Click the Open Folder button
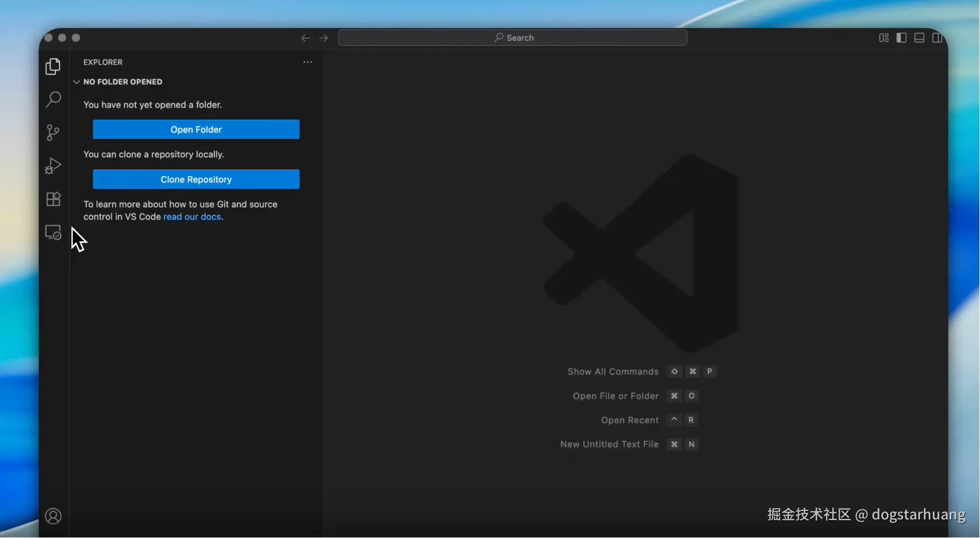Image resolution: width=980 pixels, height=538 pixels. 196,129
